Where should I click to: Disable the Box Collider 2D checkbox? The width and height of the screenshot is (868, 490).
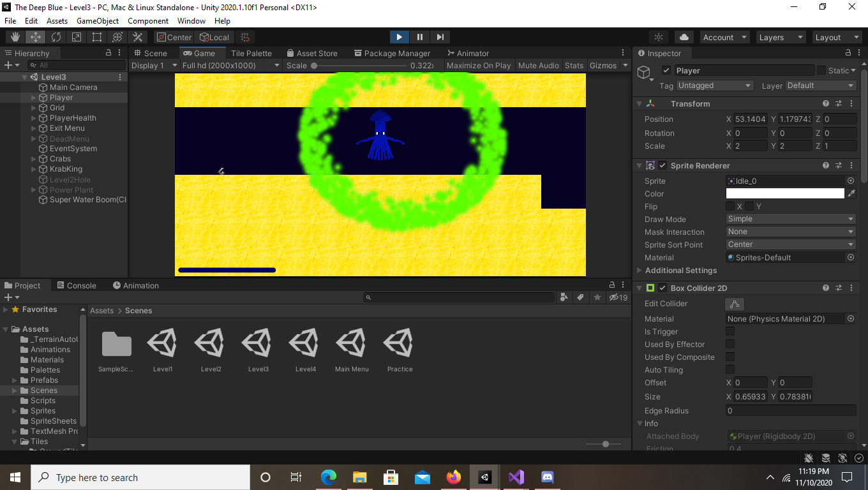tap(662, 288)
